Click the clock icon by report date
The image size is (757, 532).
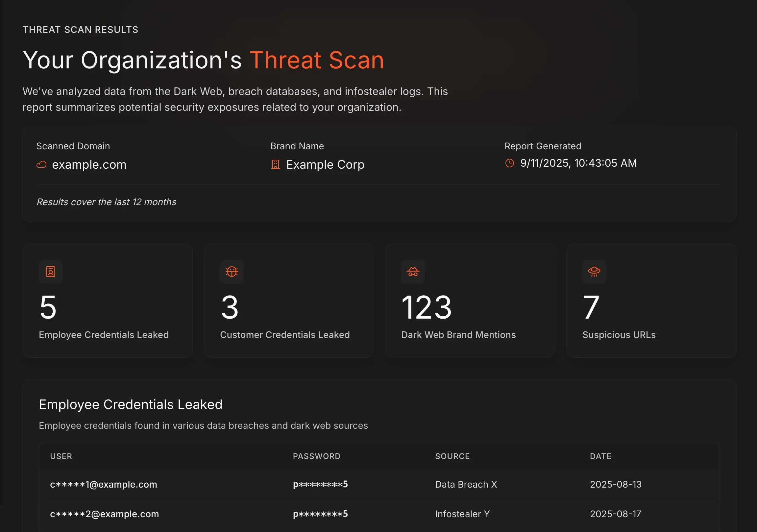[x=509, y=163]
